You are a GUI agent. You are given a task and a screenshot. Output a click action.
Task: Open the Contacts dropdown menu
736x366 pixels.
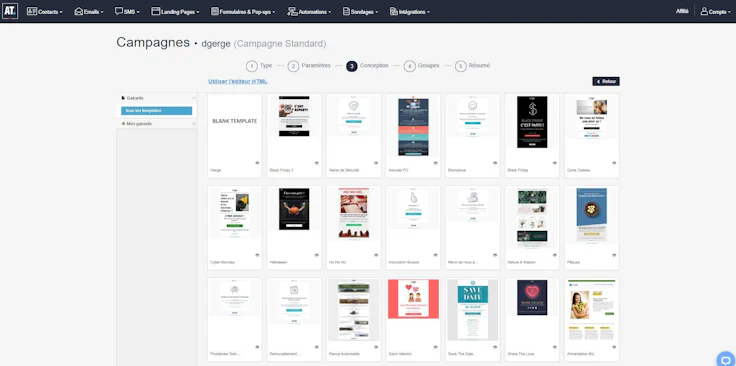pos(45,12)
